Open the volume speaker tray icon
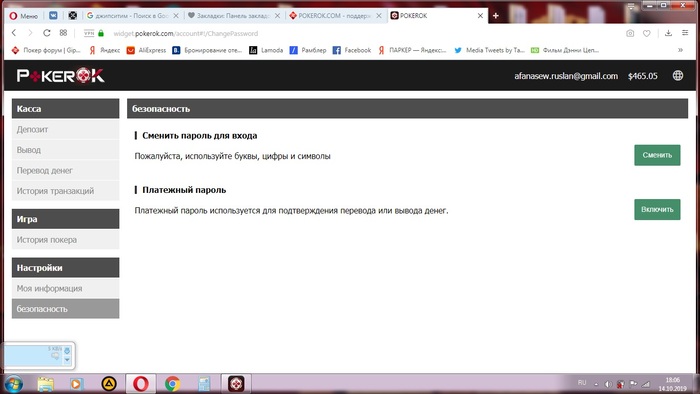 click(x=608, y=384)
